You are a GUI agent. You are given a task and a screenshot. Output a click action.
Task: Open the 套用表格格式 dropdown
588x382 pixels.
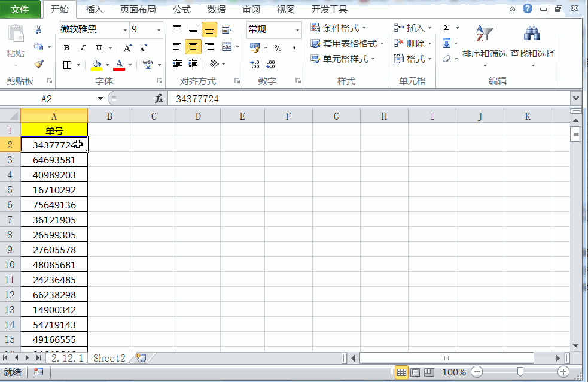(x=348, y=44)
